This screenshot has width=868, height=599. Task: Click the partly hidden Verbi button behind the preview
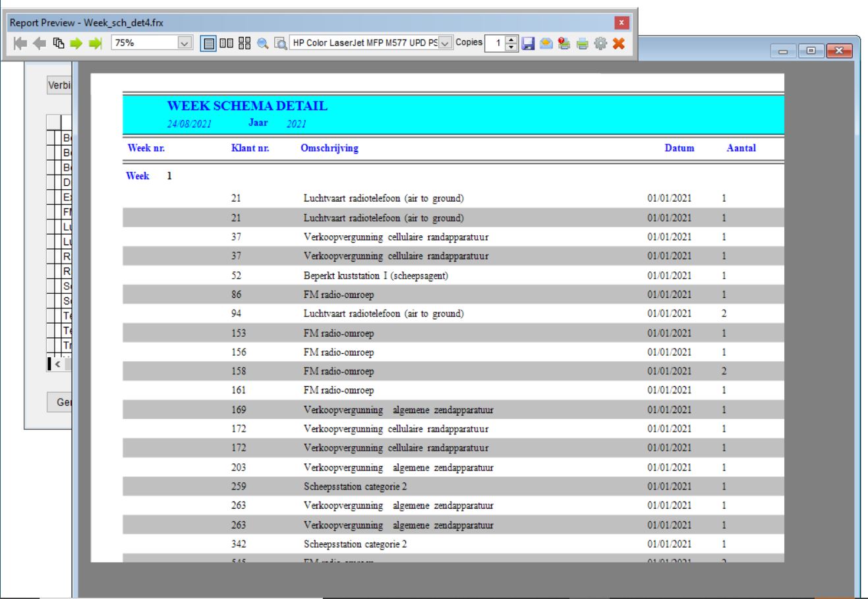pyautogui.click(x=59, y=86)
